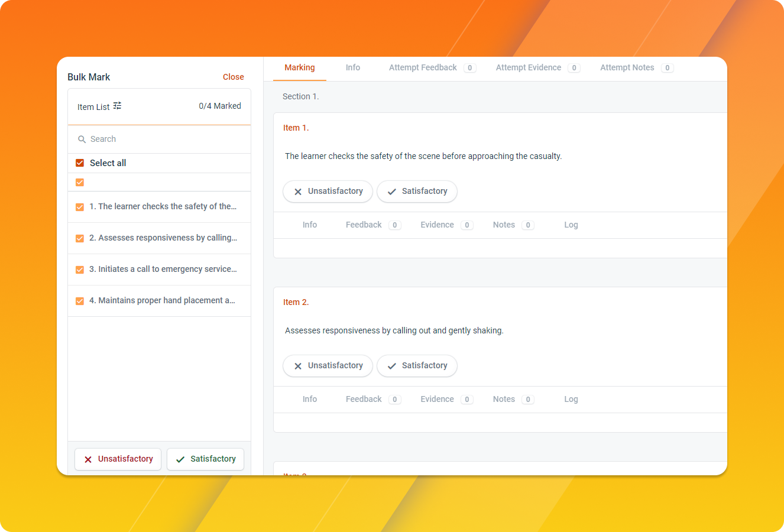
Task: Switch to the Attempt Feedback tab
Action: click(432, 68)
